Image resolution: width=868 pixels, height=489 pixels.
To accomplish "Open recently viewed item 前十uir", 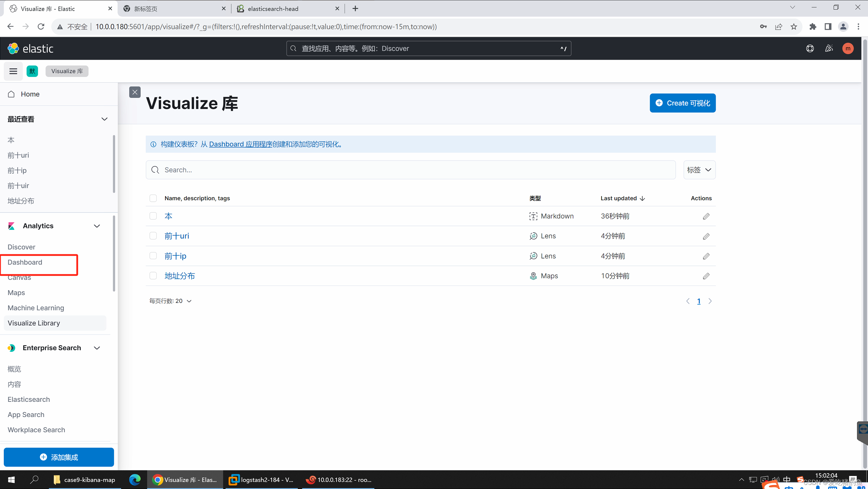I will click(x=18, y=186).
